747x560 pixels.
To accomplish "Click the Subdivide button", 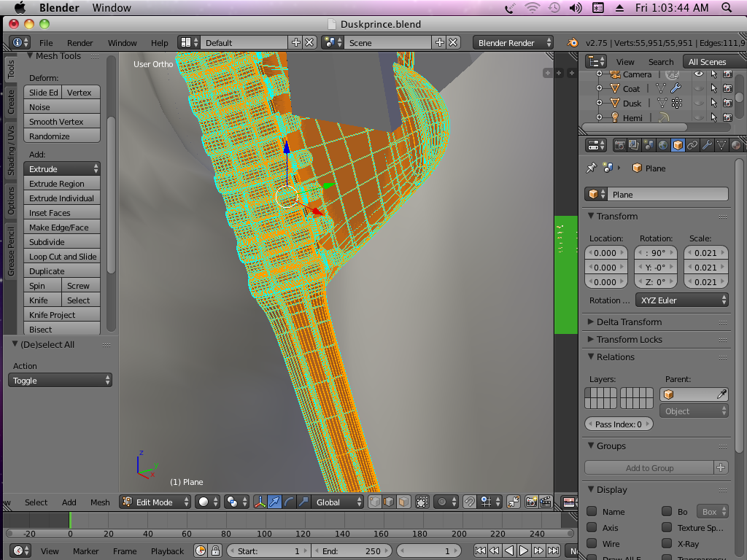I will pyautogui.click(x=62, y=242).
